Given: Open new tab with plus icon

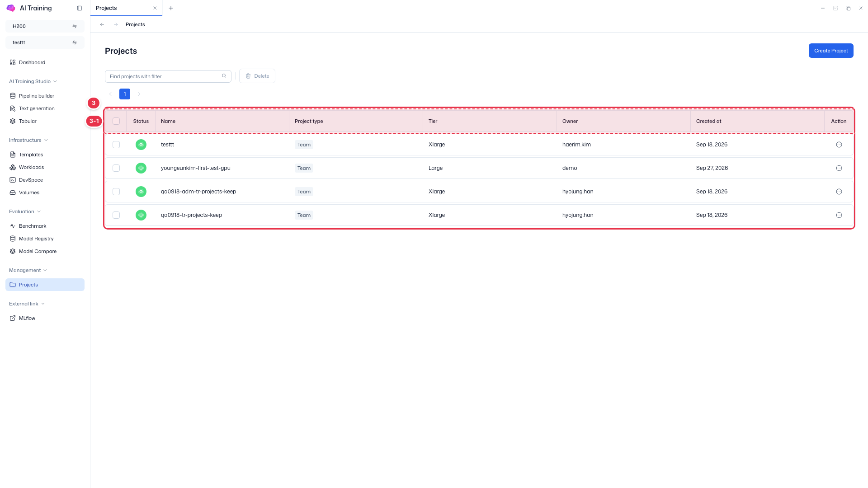Looking at the screenshot, I should point(171,8).
